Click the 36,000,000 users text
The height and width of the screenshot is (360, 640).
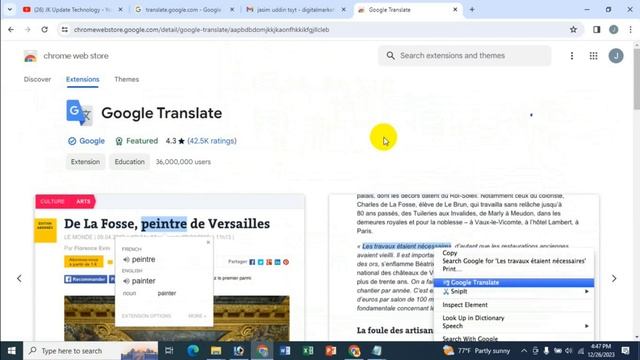pyautogui.click(x=183, y=162)
